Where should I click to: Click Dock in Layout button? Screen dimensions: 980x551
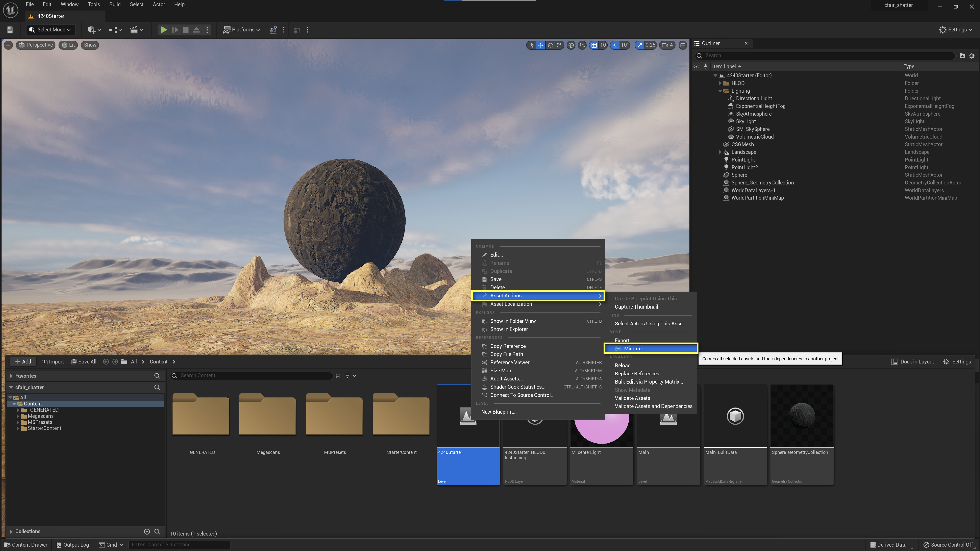912,362
